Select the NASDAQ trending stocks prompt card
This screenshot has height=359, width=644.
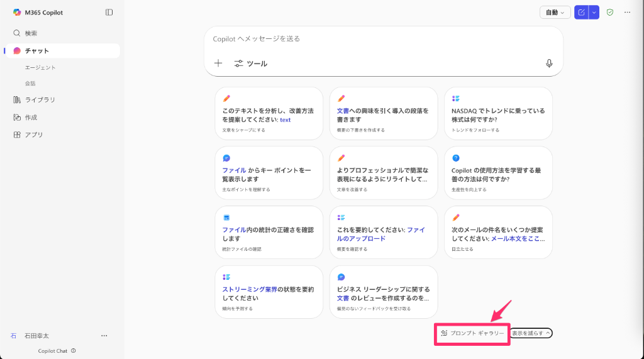point(498,113)
